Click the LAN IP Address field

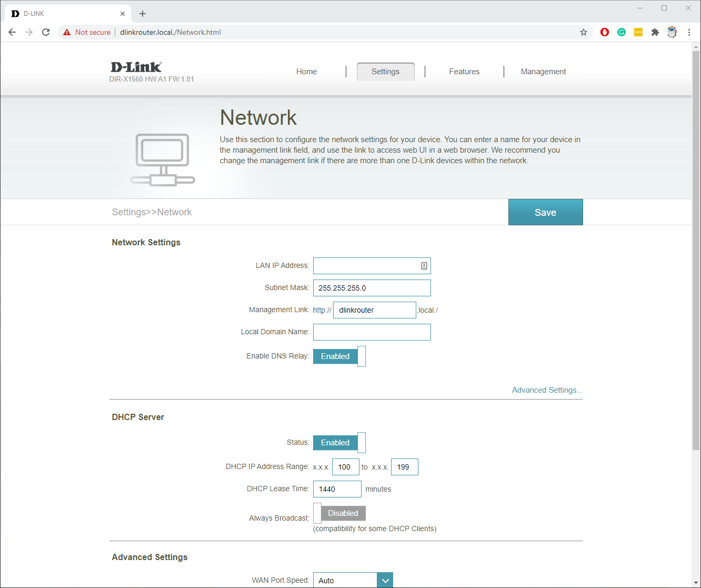pyautogui.click(x=372, y=266)
